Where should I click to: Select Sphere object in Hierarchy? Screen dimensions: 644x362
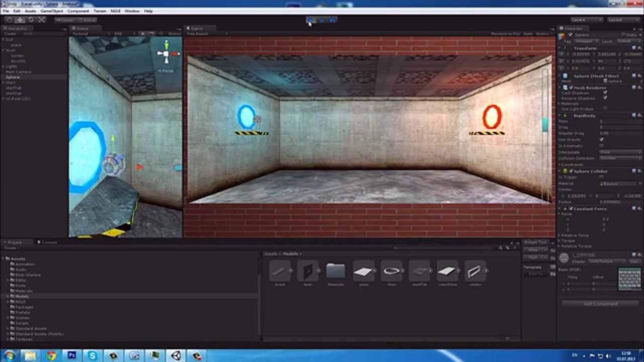point(13,77)
